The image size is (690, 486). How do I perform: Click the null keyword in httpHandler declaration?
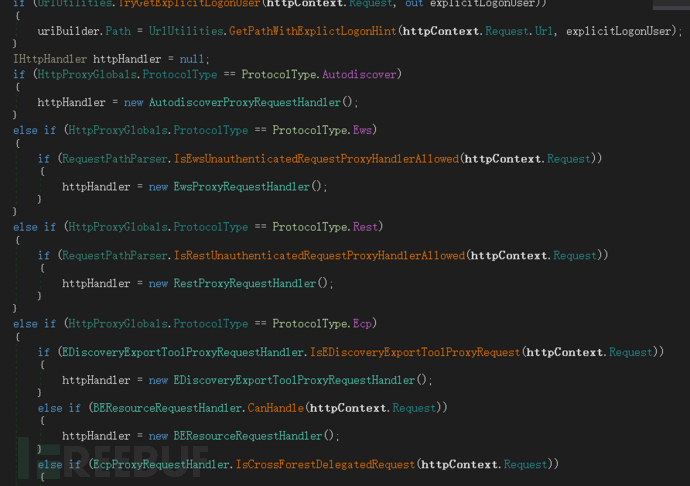[x=192, y=59]
